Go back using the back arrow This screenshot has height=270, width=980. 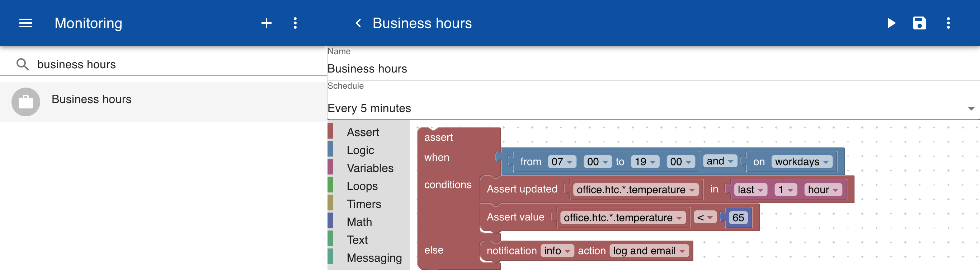358,23
